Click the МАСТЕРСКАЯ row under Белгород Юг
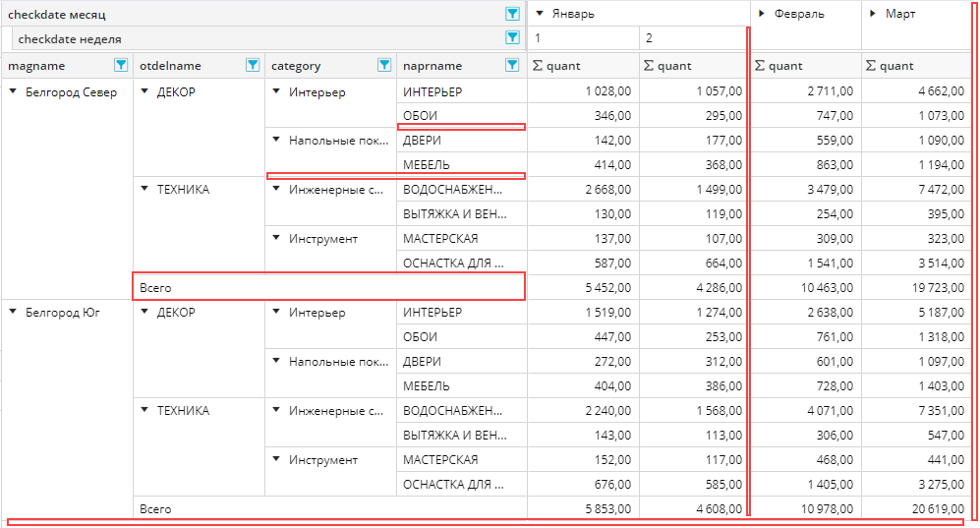 tap(440, 460)
